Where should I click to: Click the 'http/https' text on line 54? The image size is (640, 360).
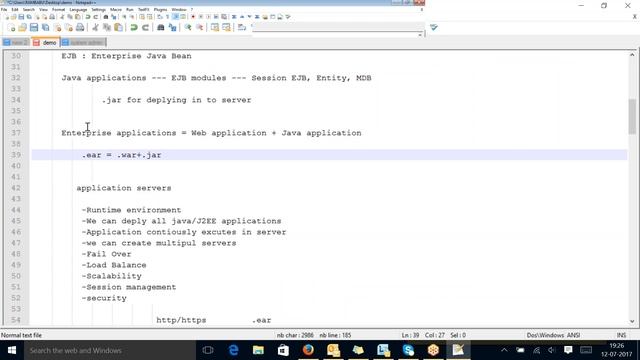(x=181, y=320)
